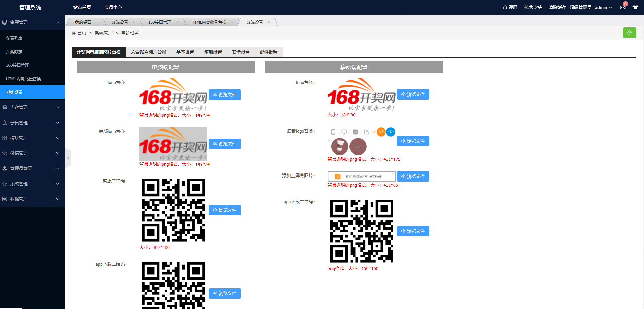The height and width of the screenshot is (309, 644).
Task: Select 开奖数据 in the sidebar
Action: [x=14, y=52]
